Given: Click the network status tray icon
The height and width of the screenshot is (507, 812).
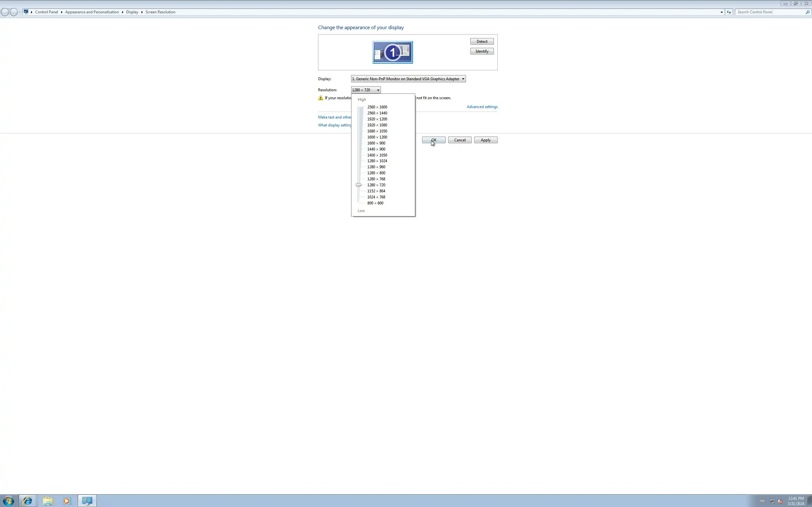Looking at the screenshot, I should [772, 501].
